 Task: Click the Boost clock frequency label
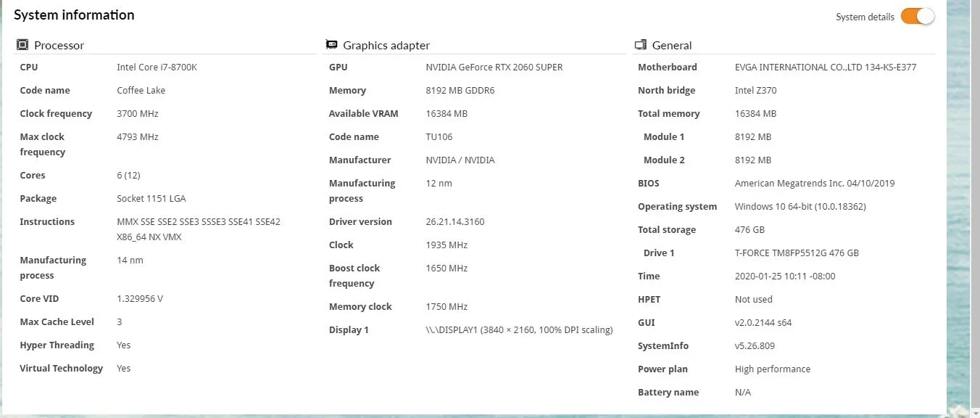[x=354, y=276]
